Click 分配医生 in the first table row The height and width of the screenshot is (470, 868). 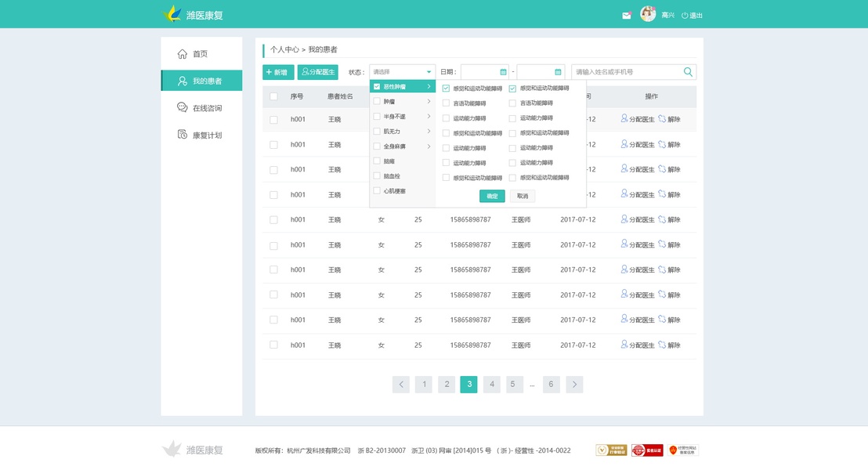tap(638, 119)
